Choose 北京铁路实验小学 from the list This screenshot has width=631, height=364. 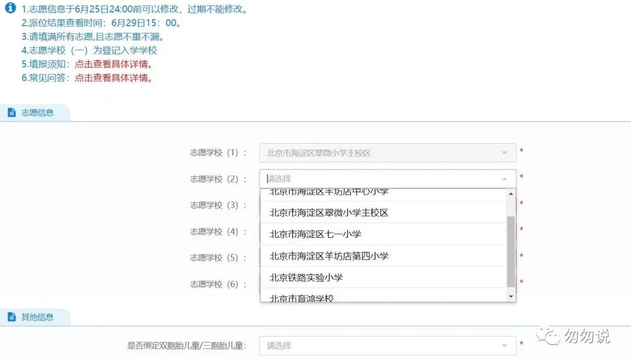click(x=383, y=277)
